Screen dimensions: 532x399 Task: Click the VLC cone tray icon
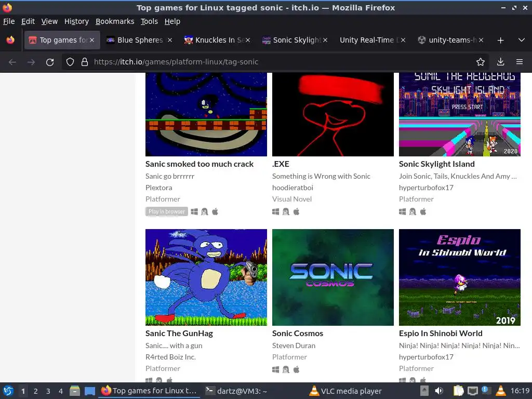(x=501, y=391)
